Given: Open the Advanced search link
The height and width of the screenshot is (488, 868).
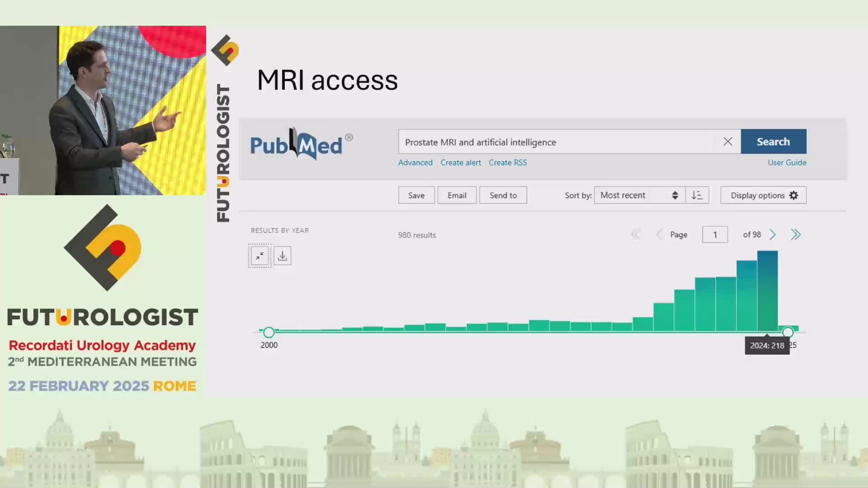Looking at the screenshot, I should click(x=415, y=163).
